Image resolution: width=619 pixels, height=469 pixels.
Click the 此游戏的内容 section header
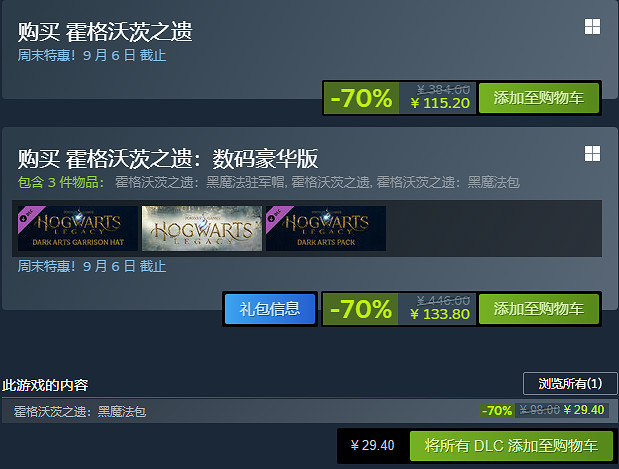point(45,385)
